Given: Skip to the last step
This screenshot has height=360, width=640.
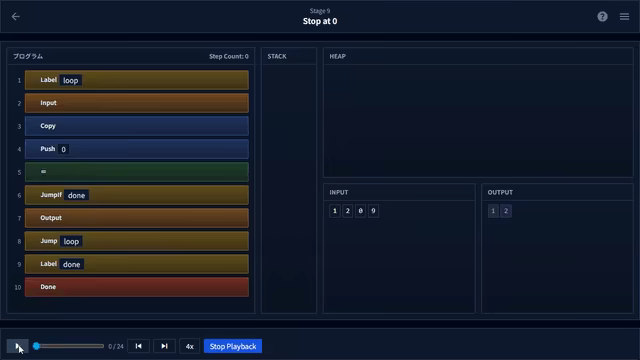Looking at the screenshot, I should (x=164, y=346).
